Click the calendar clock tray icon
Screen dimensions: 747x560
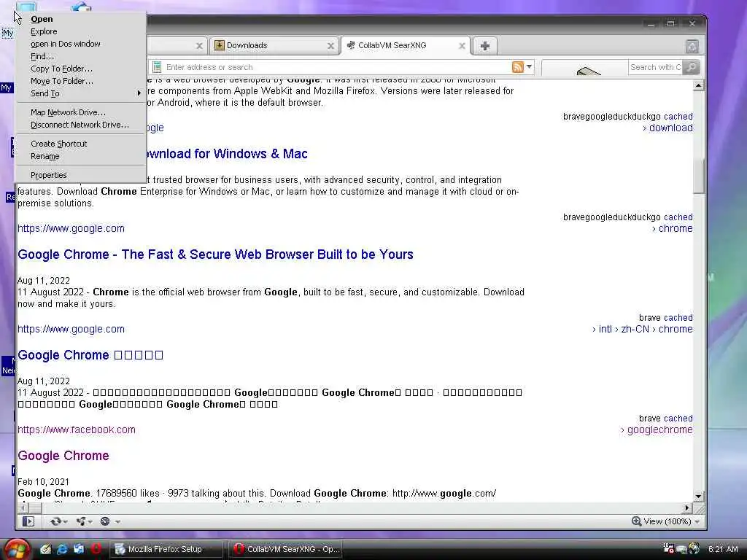pyautogui.click(x=668, y=548)
